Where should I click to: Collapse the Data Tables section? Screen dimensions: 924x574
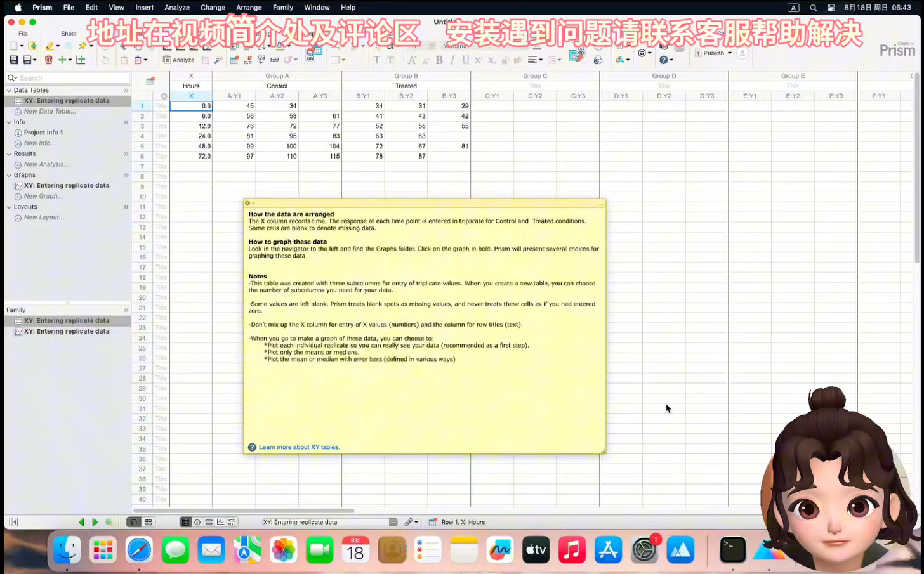9,90
